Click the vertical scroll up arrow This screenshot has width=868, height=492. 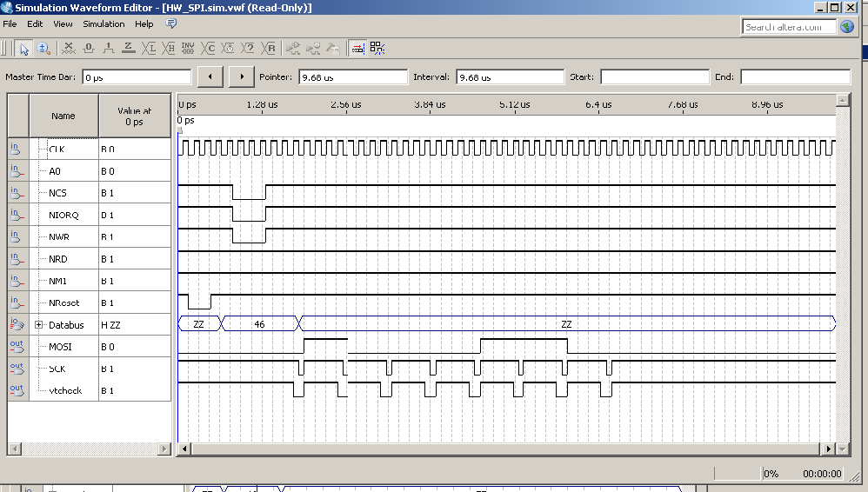click(x=843, y=100)
